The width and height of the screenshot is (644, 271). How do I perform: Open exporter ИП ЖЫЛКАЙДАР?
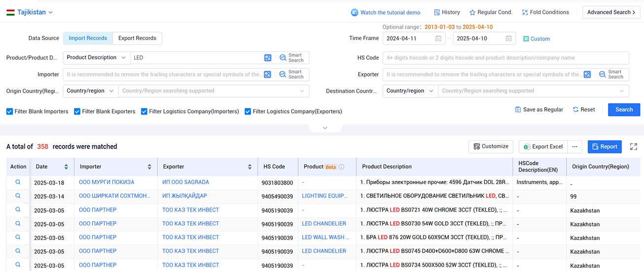185,196
